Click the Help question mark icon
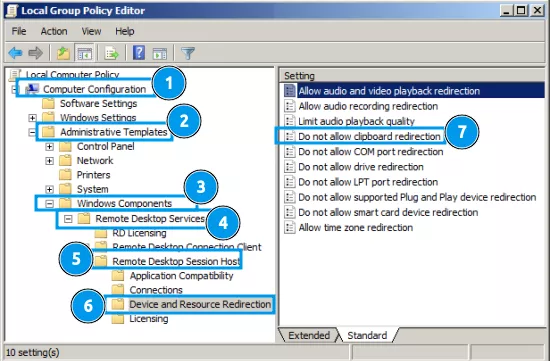The image size is (550, 361). pos(139,53)
